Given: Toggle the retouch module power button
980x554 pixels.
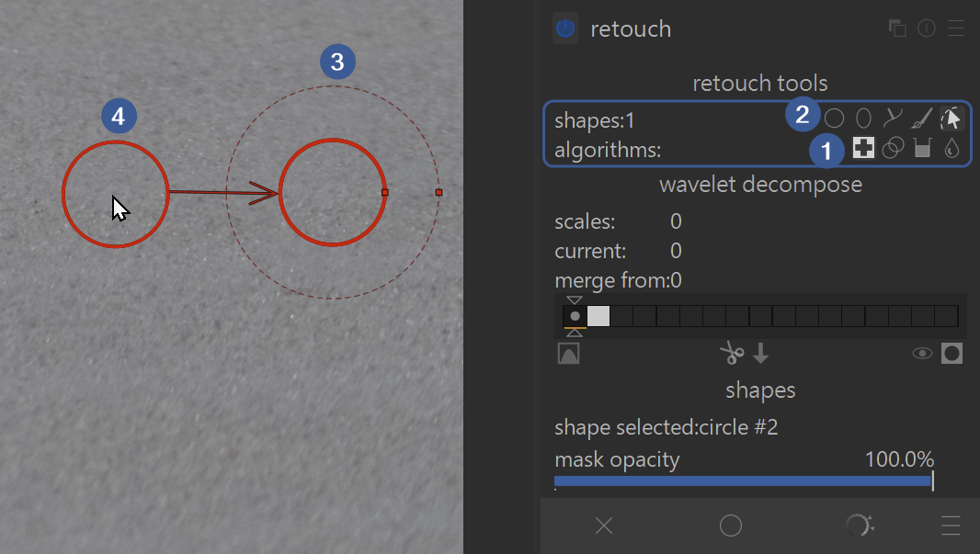Looking at the screenshot, I should point(565,28).
